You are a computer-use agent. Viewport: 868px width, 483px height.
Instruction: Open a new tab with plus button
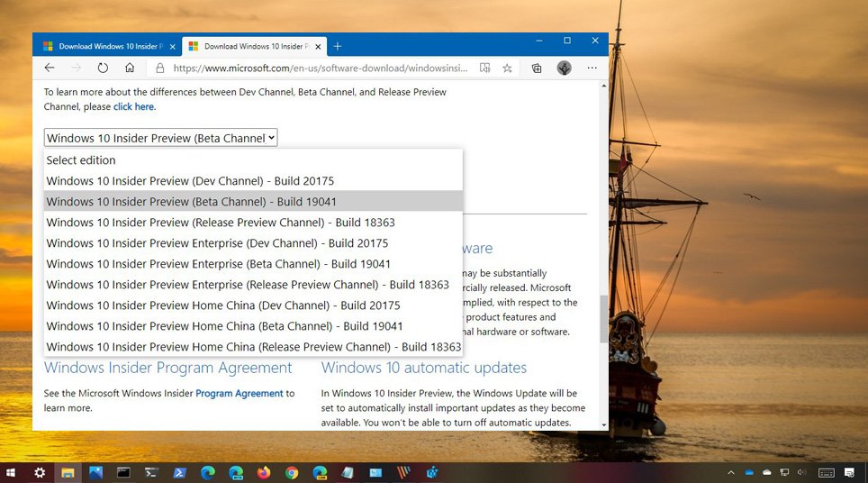click(x=338, y=46)
